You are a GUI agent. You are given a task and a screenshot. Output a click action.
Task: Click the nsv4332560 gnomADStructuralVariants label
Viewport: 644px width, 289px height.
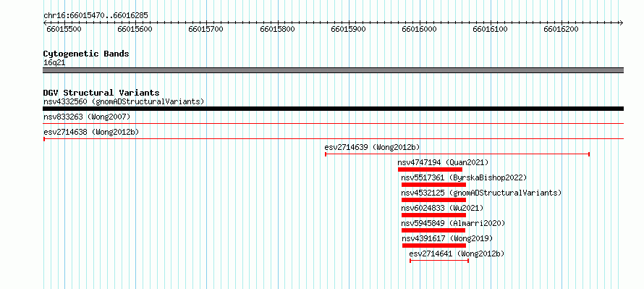(x=124, y=101)
